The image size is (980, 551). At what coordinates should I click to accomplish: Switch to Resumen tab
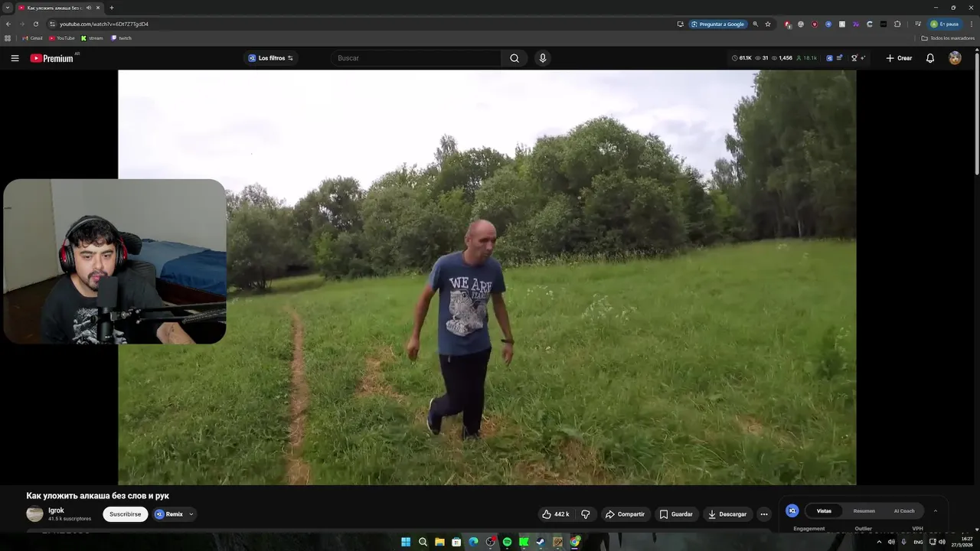point(864,510)
